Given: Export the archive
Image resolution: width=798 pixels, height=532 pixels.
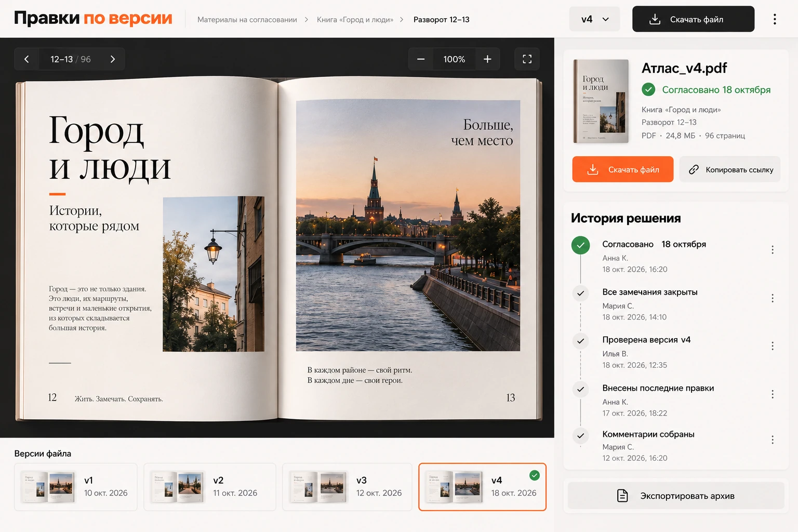Looking at the screenshot, I should click(676, 496).
